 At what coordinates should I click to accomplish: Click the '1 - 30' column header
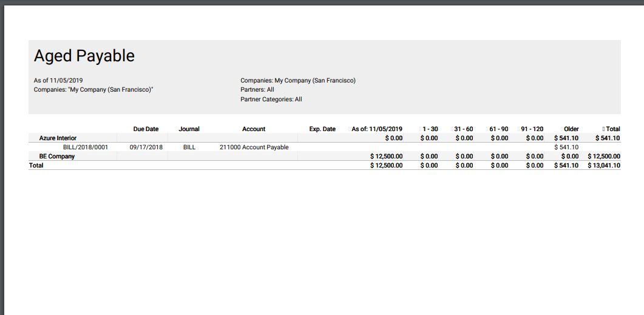click(x=430, y=129)
